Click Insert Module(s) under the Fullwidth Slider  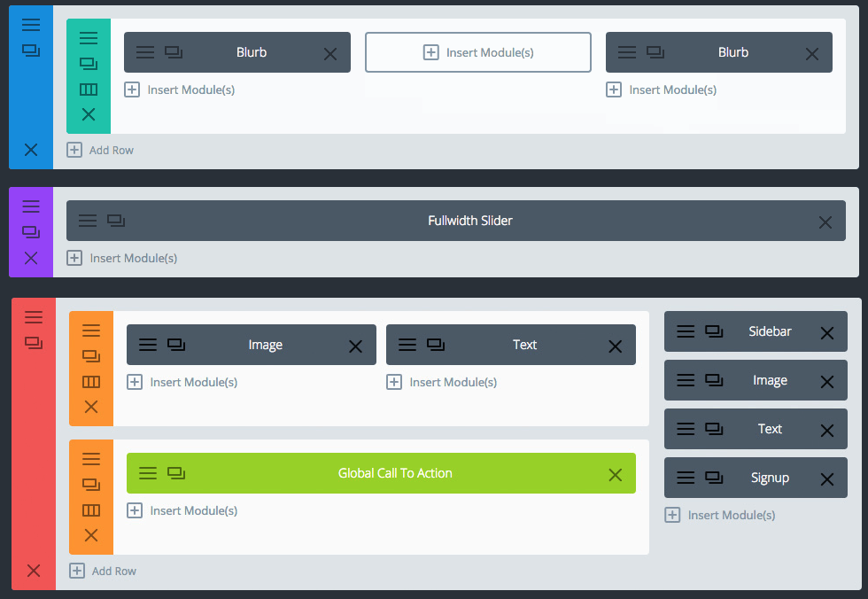122,258
